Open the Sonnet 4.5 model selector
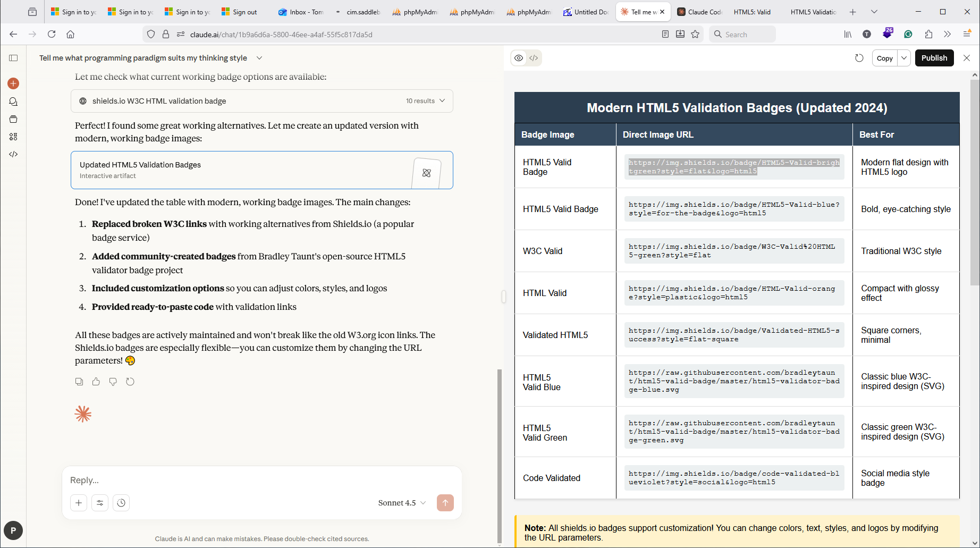980x548 pixels. click(402, 503)
